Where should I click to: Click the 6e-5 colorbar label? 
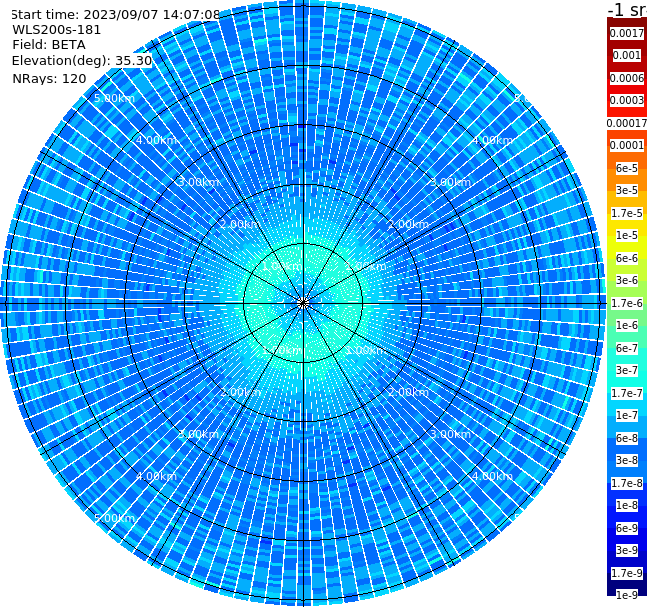[x=627, y=168]
